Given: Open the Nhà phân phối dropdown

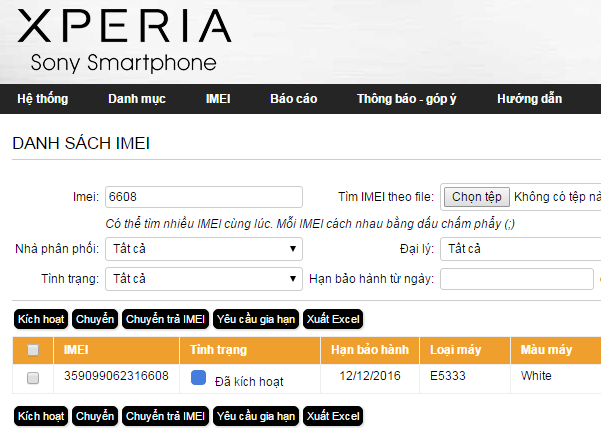Looking at the screenshot, I should pyautogui.click(x=204, y=249).
